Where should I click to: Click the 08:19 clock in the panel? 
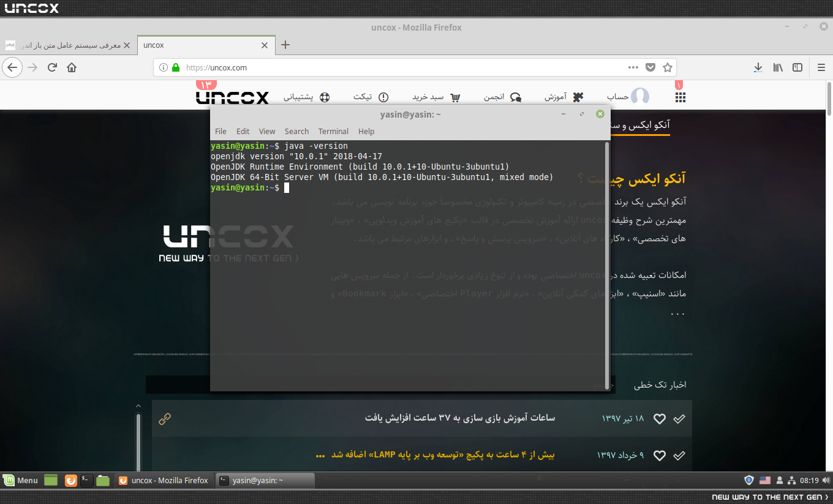[809, 481]
